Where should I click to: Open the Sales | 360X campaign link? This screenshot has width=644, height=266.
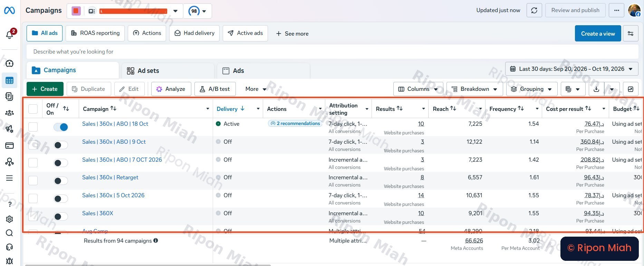98,213
